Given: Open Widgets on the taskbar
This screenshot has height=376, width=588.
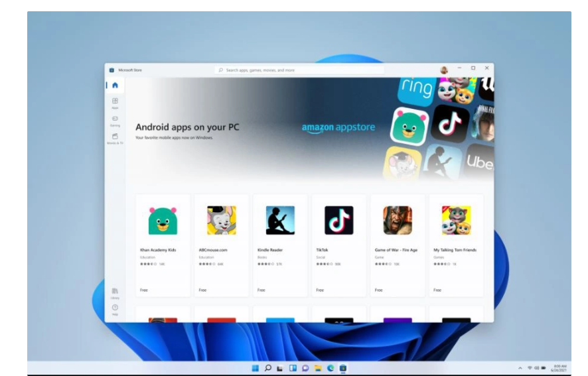Looking at the screenshot, I should (293, 368).
